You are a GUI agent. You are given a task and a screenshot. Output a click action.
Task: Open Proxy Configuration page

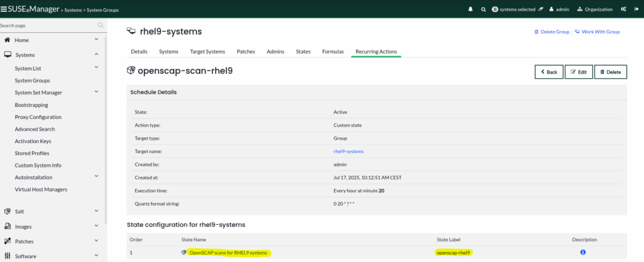coord(38,117)
